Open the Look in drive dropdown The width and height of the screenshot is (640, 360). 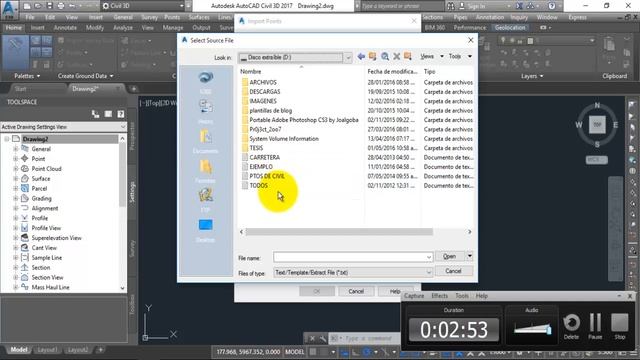(x=348, y=58)
